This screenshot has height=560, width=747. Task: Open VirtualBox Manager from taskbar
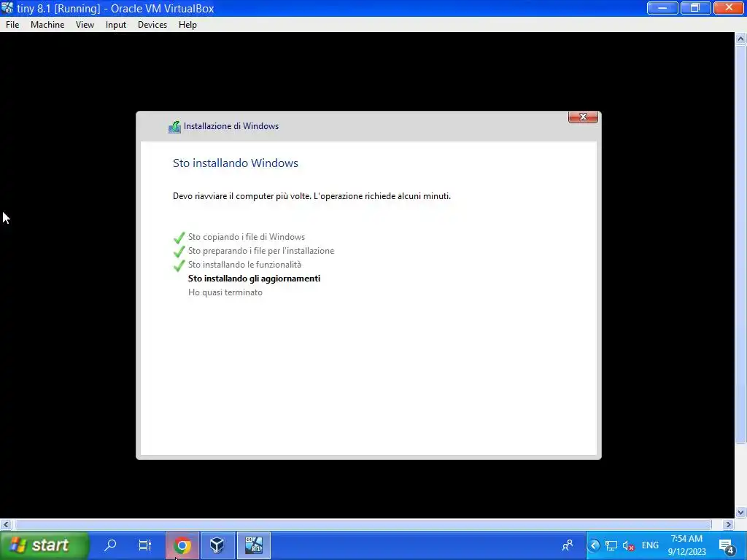[217, 545]
